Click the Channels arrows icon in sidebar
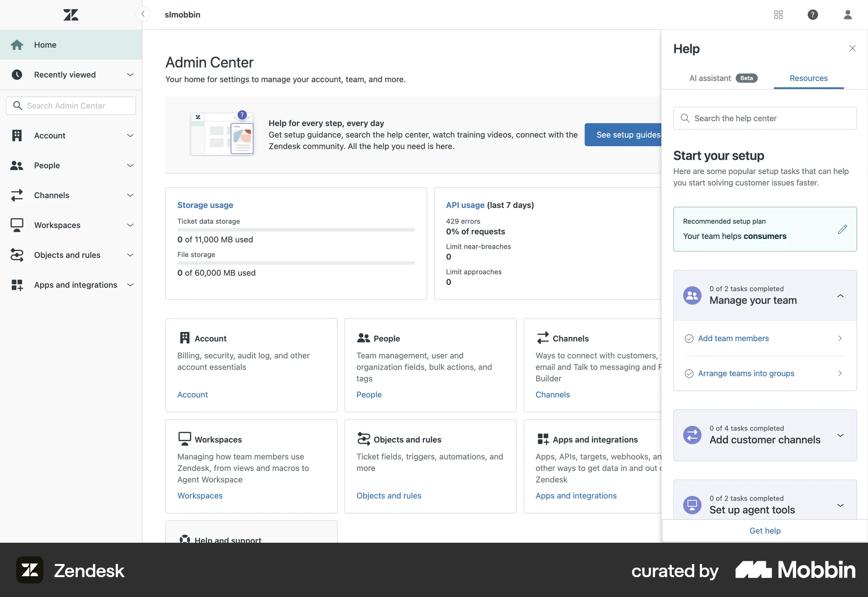 [x=17, y=195]
